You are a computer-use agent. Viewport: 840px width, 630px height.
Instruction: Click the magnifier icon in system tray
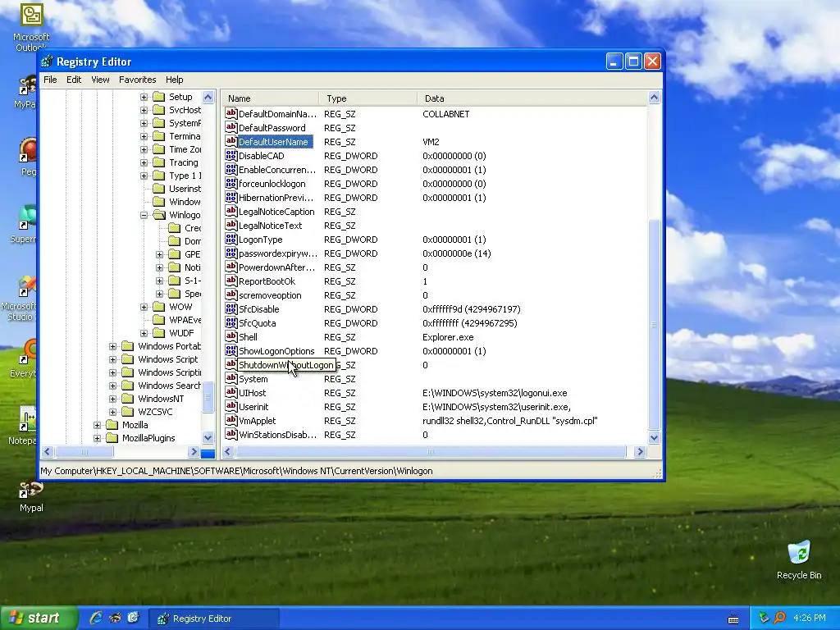[x=779, y=618]
